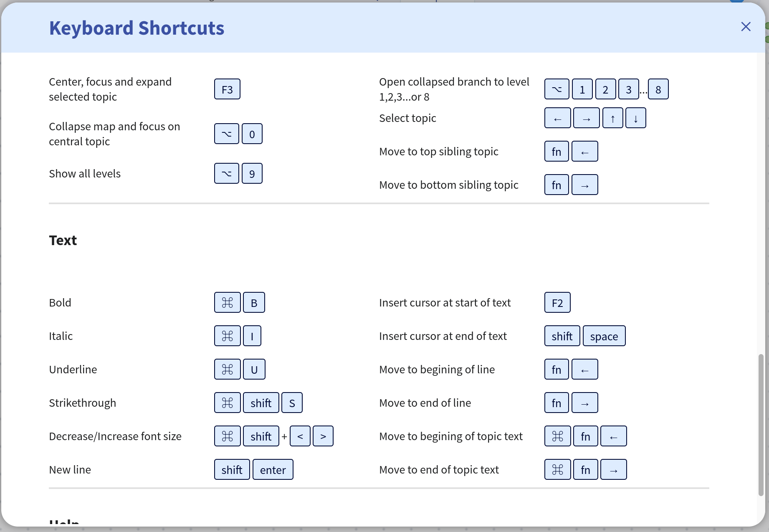The height and width of the screenshot is (532, 769).
Task: Click the greater-than key for font size
Action: (x=323, y=436)
